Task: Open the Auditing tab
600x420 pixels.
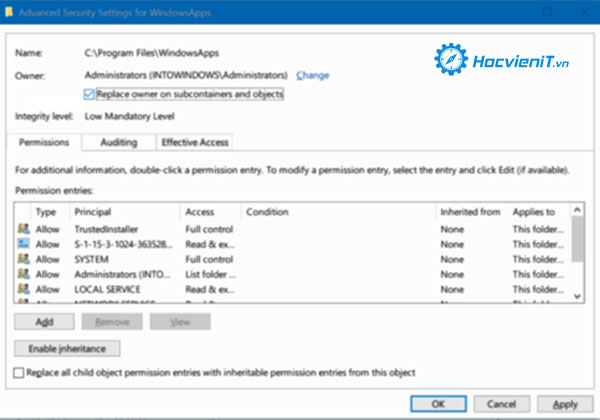Action: click(119, 142)
